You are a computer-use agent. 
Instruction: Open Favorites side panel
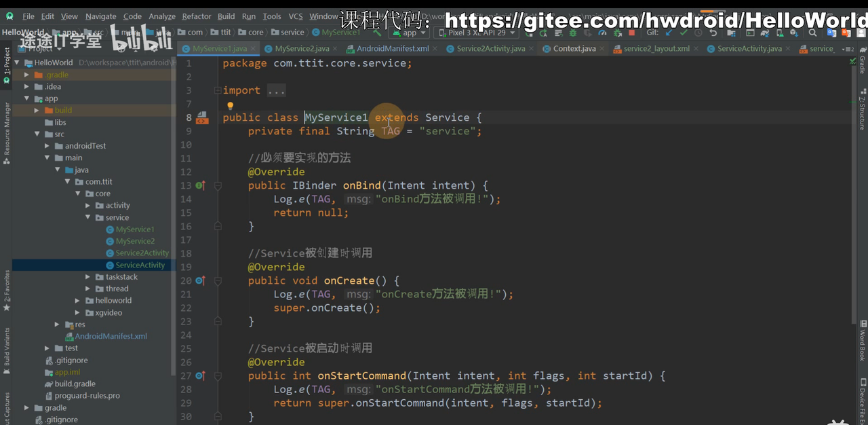click(6, 291)
